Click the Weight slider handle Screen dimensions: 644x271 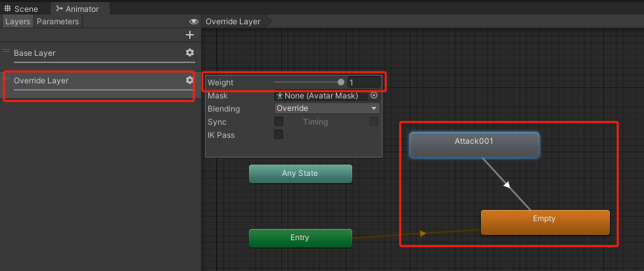coord(341,83)
